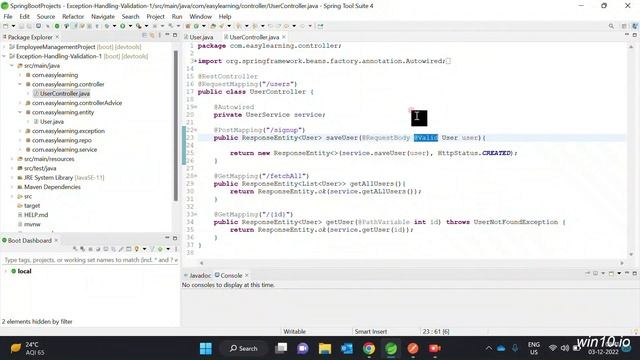Open the New file dropdown arrow
Viewport: 640px width, 360px height.
13,26
